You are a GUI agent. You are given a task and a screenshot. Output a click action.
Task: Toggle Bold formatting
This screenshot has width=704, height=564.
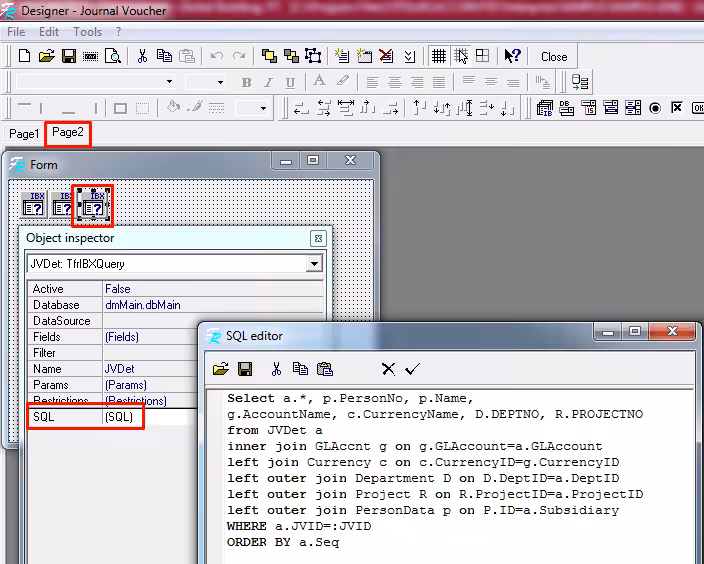coord(246,83)
